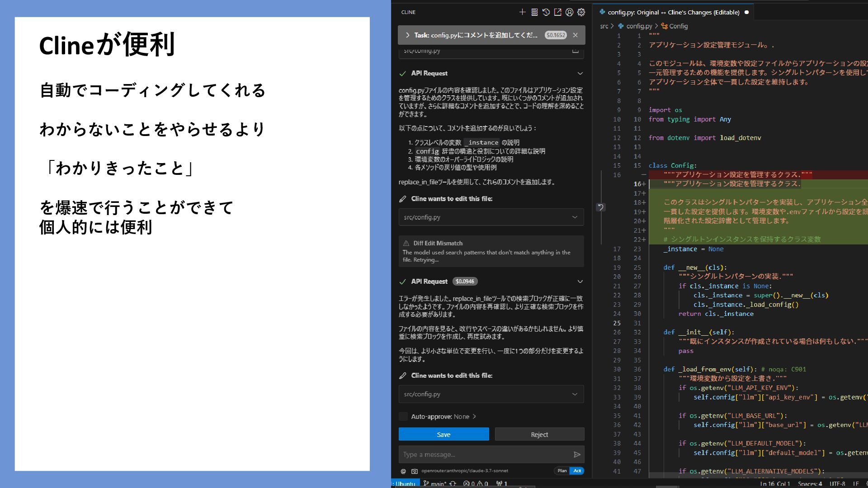Click the Diff Edit Mismatch warning

[491, 251]
